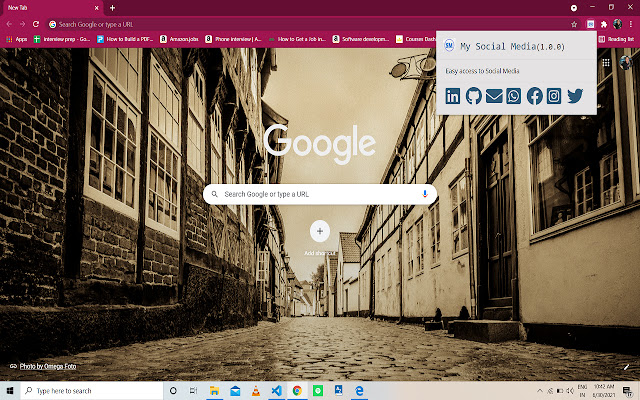
Task: Open Facebook icon in the popup
Action: pos(535,96)
